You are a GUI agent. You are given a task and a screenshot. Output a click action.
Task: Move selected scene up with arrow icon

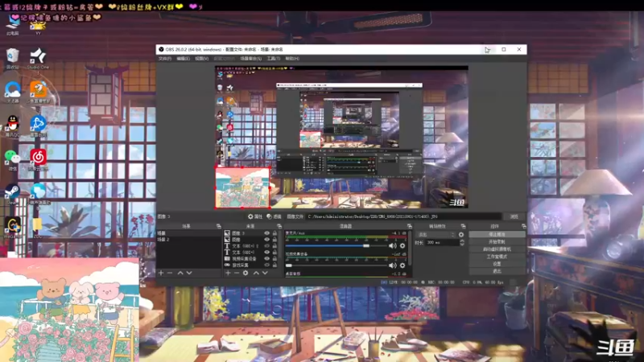pos(180,273)
